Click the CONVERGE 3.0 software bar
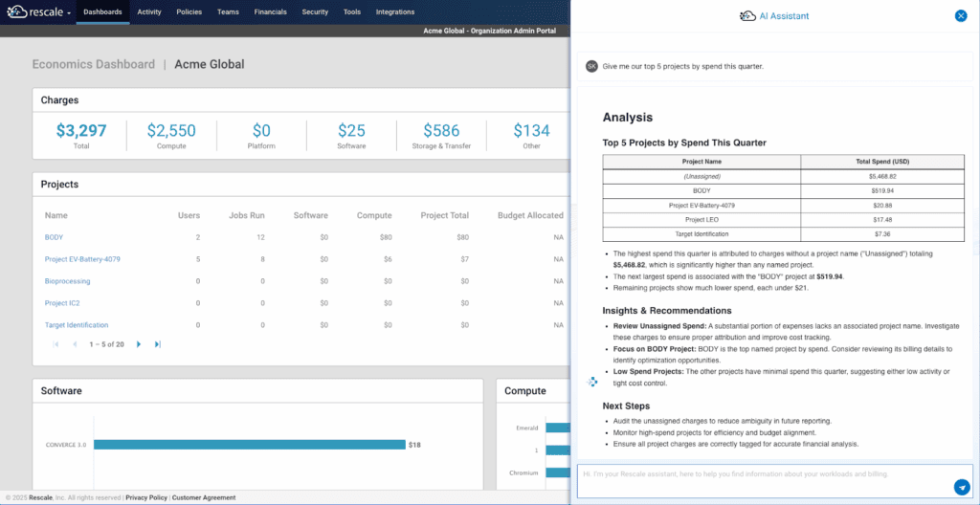The height and width of the screenshot is (505, 980). coord(249,445)
